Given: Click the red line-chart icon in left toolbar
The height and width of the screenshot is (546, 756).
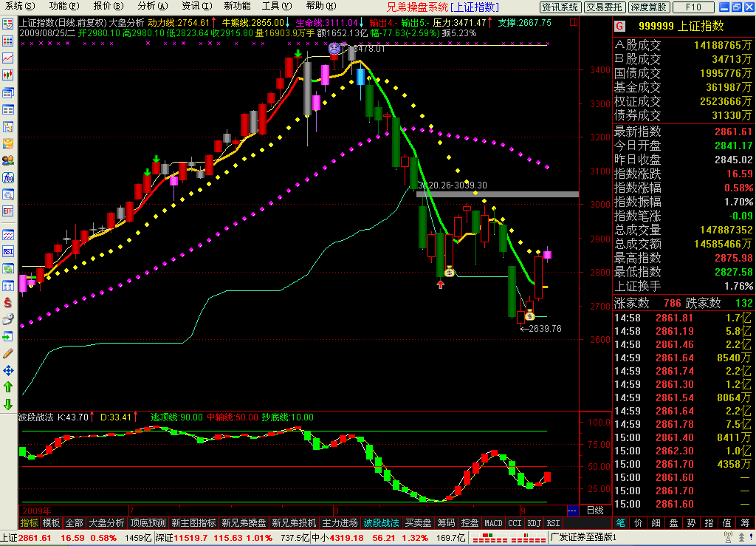Looking at the screenshot, I should pyautogui.click(x=7, y=58).
